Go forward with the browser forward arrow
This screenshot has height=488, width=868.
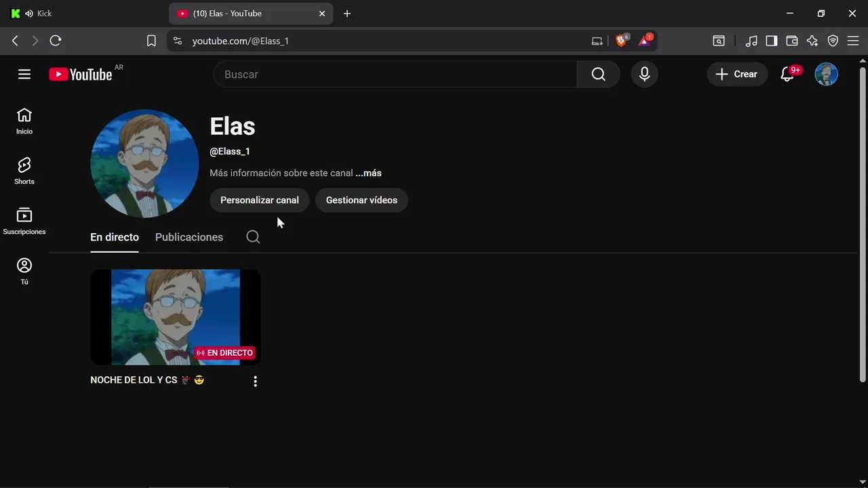click(35, 41)
